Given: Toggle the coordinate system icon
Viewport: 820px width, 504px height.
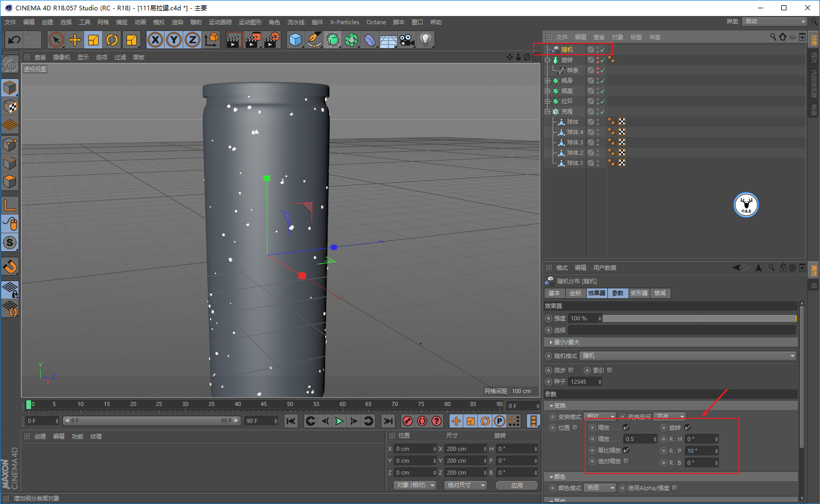Looking at the screenshot, I should click(211, 40).
